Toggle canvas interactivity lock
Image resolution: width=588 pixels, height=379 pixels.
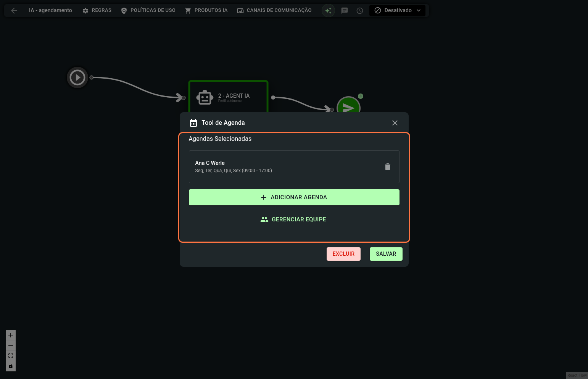(11, 366)
